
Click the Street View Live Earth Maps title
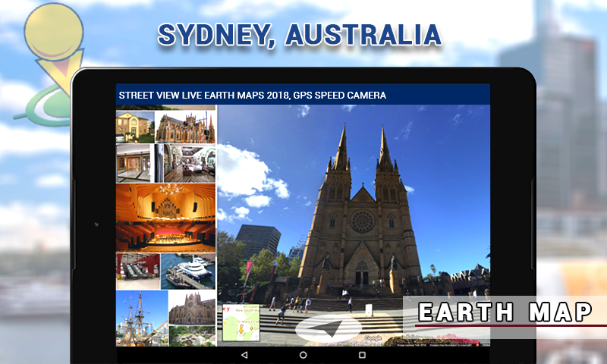253,96
